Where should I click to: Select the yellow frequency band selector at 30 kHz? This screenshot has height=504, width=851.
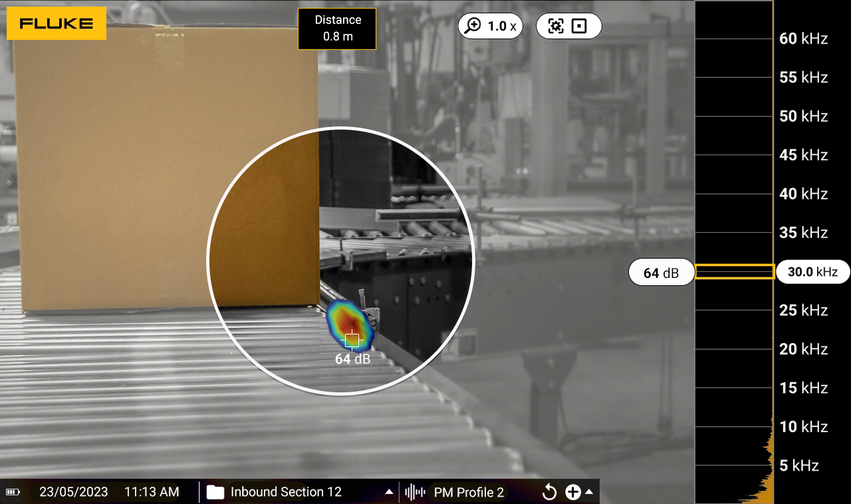pyautogui.click(x=734, y=271)
